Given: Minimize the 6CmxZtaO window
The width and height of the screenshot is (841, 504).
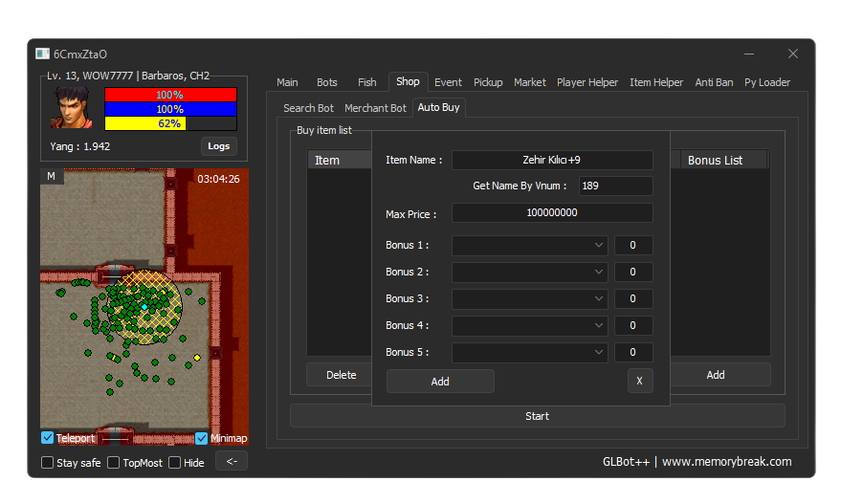Looking at the screenshot, I should [749, 54].
